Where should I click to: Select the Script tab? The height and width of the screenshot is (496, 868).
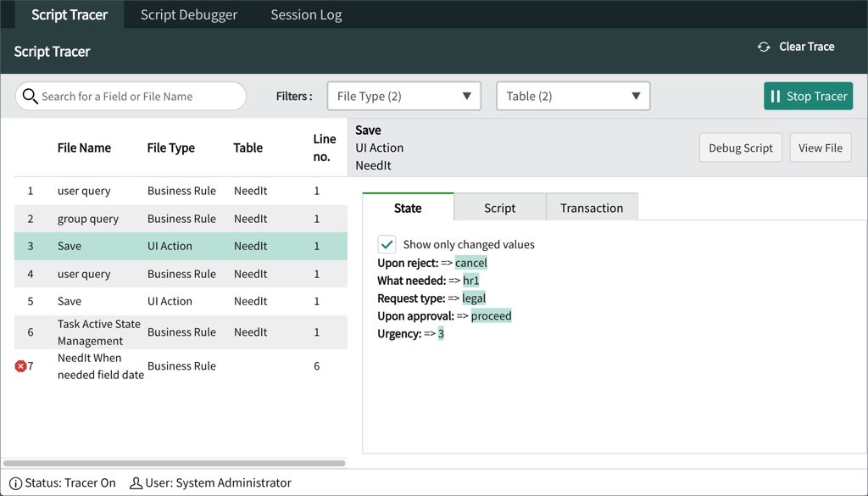click(x=499, y=206)
